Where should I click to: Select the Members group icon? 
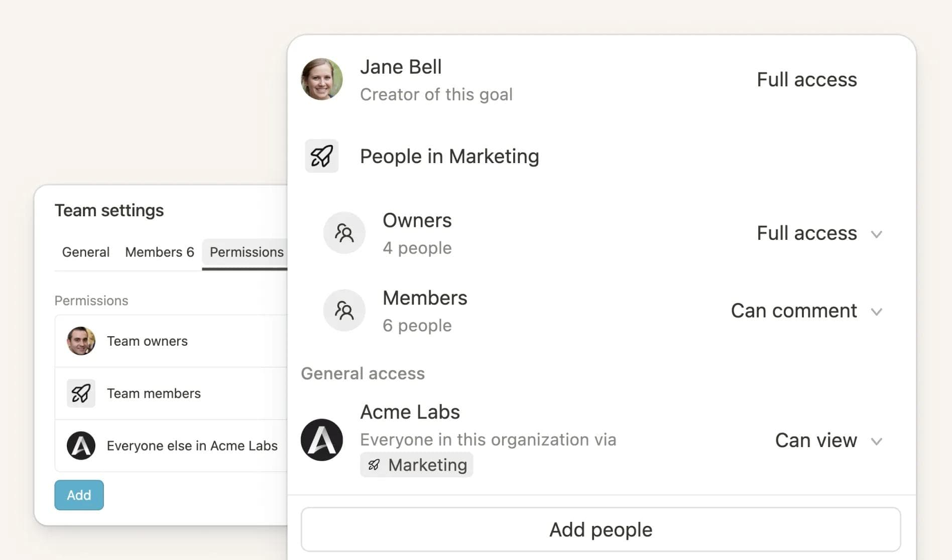[344, 310]
